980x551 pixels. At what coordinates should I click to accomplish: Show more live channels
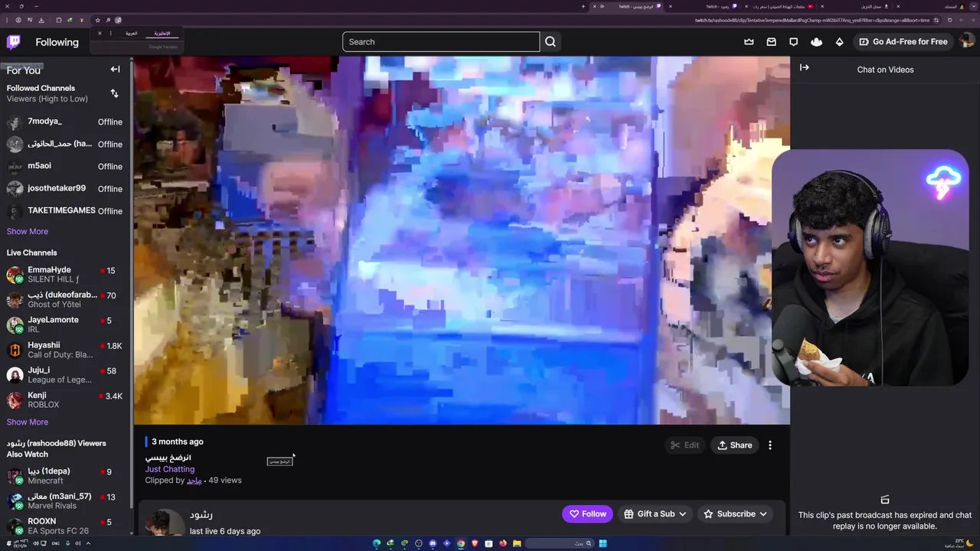pos(28,422)
